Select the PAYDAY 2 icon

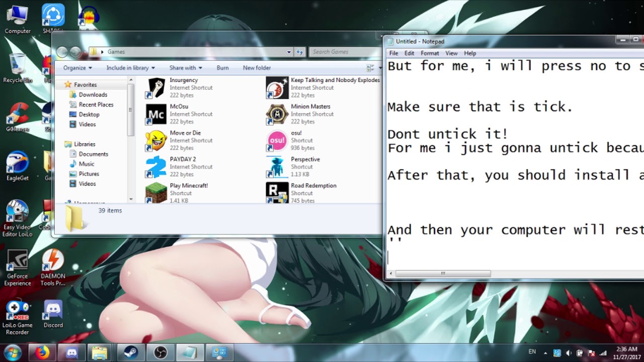tap(156, 167)
